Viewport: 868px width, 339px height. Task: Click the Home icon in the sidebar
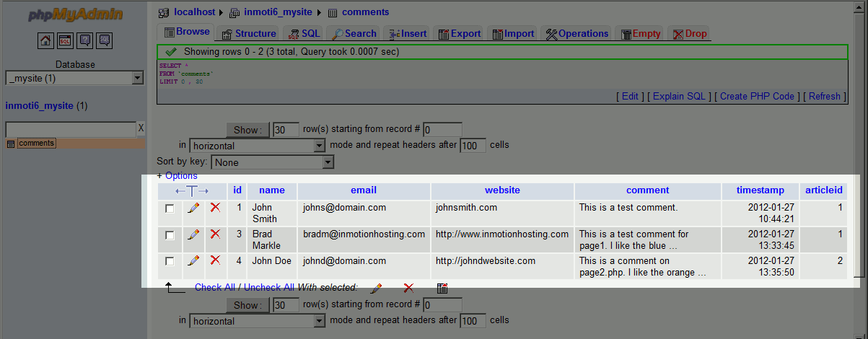point(45,40)
